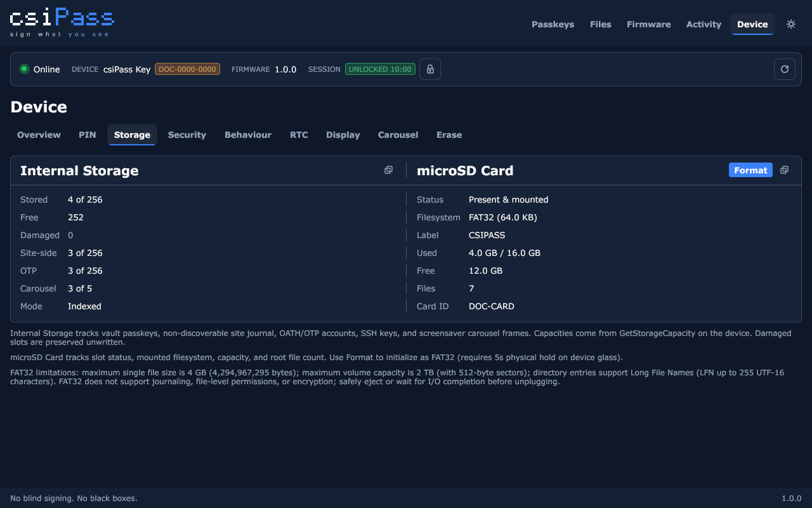The height and width of the screenshot is (508, 812).
Task: Click the Free value '12.0 GB'
Action: click(485, 271)
